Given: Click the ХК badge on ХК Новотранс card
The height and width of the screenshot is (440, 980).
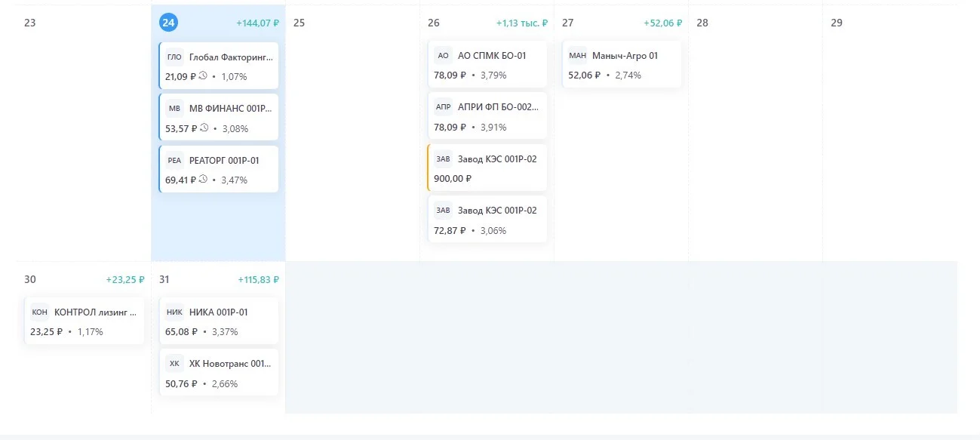Looking at the screenshot, I should (x=174, y=364).
